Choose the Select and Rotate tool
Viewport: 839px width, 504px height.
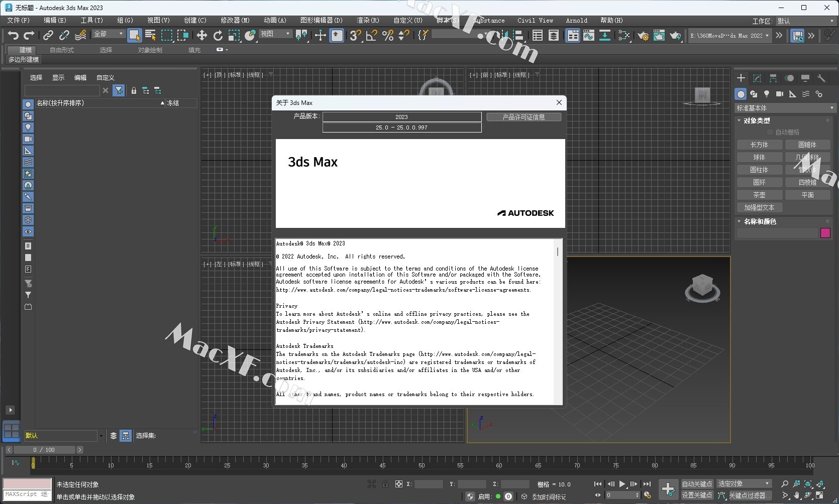pos(218,35)
